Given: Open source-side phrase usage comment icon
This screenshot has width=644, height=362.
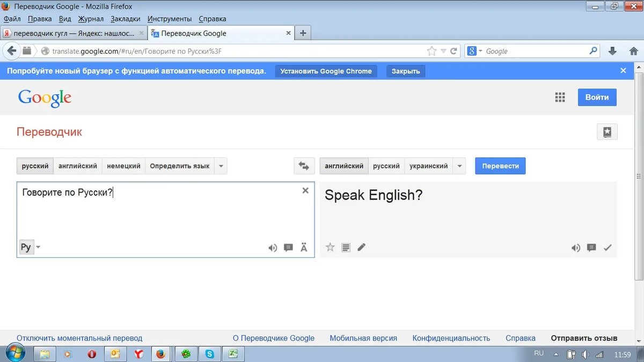Looking at the screenshot, I should (288, 248).
